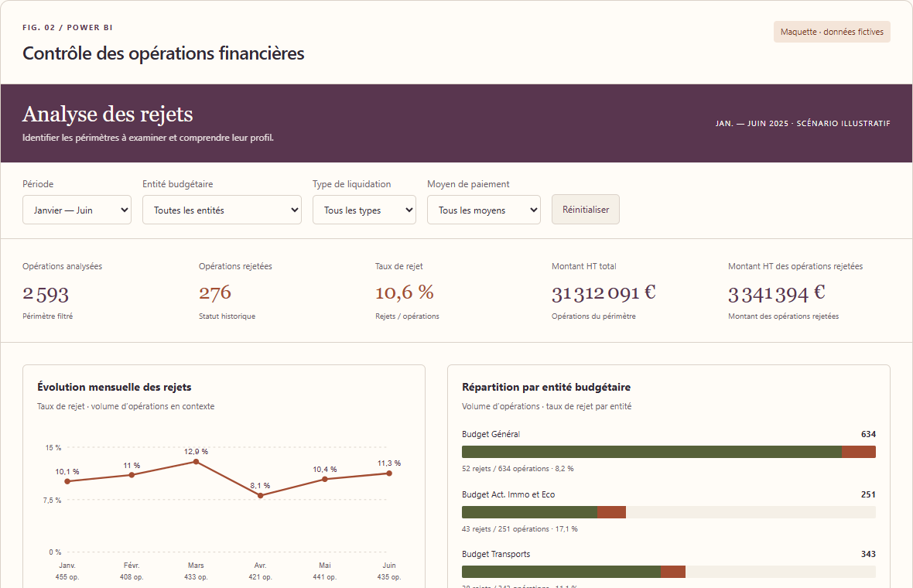This screenshot has height=588, width=913.
Task: Open the Période dropdown
Action: [77, 210]
